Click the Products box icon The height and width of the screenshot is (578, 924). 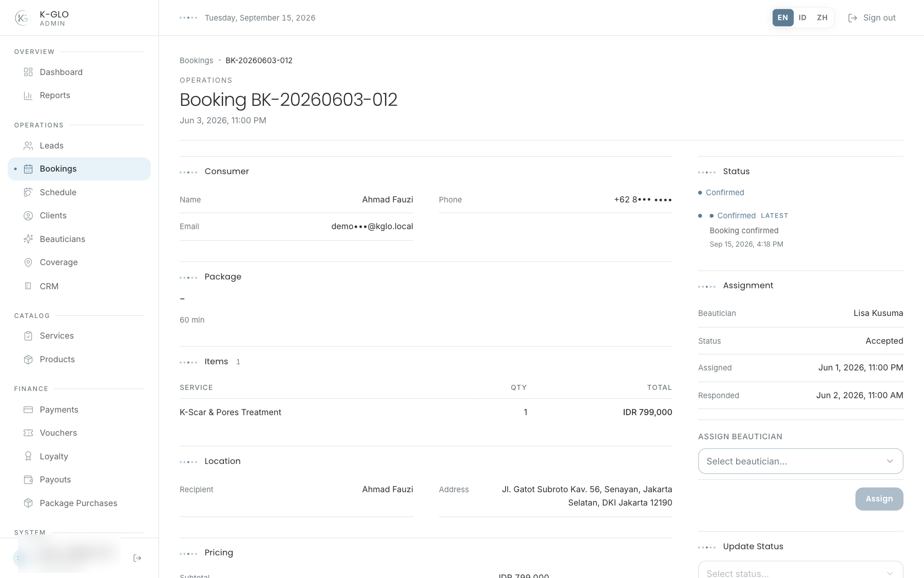pos(28,360)
